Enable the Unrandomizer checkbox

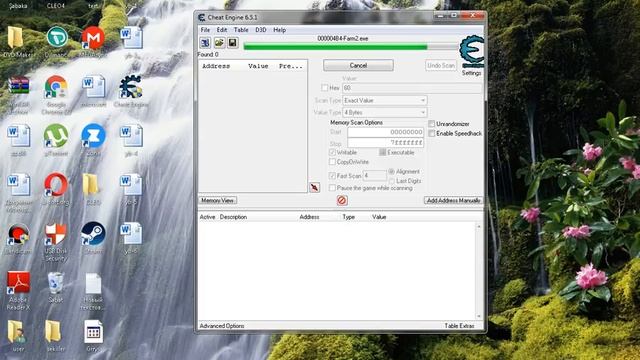click(431, 124)
